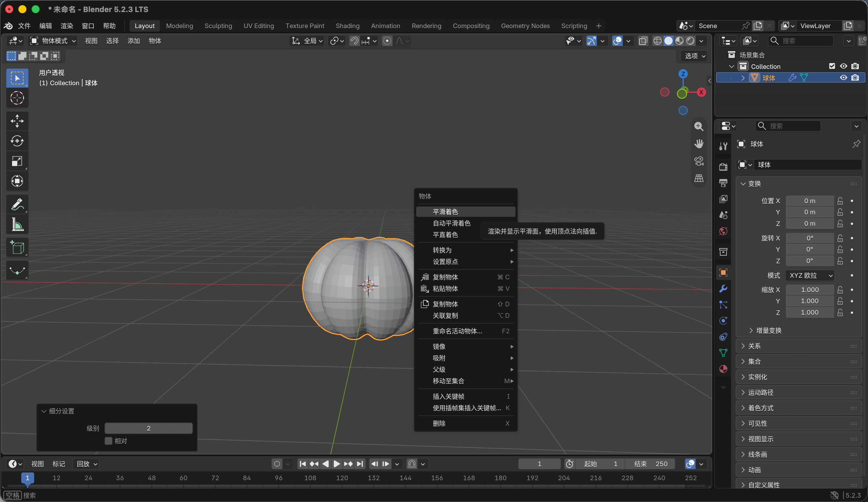Pick the Measure ruler tool
The image size is (868, 502).
pyautogui.click(x=17, y=225)
